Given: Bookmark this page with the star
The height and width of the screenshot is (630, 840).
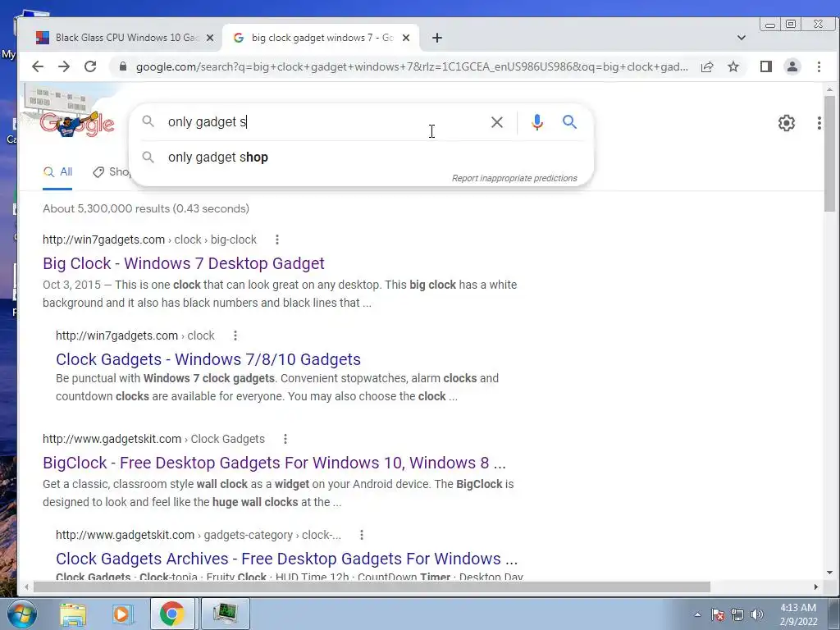Looking at the screenshot, I should point(733,66).
